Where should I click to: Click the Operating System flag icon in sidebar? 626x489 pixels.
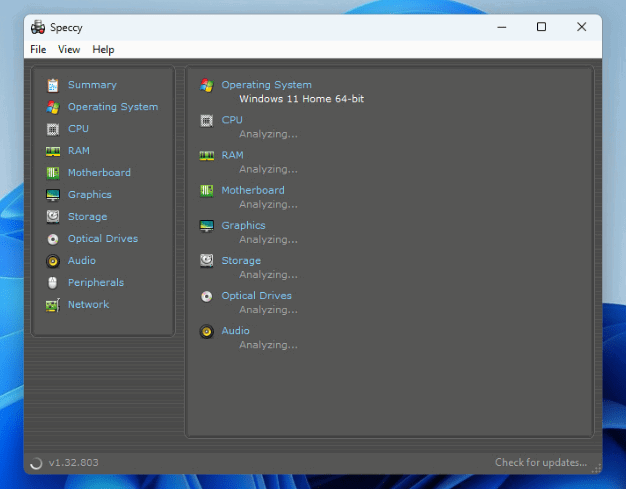[53, 107]
